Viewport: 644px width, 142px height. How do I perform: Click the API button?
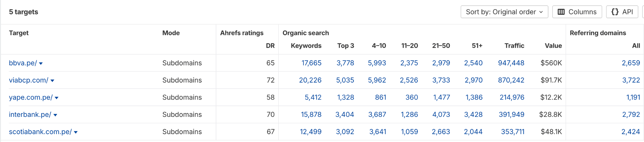pos(622,12)
